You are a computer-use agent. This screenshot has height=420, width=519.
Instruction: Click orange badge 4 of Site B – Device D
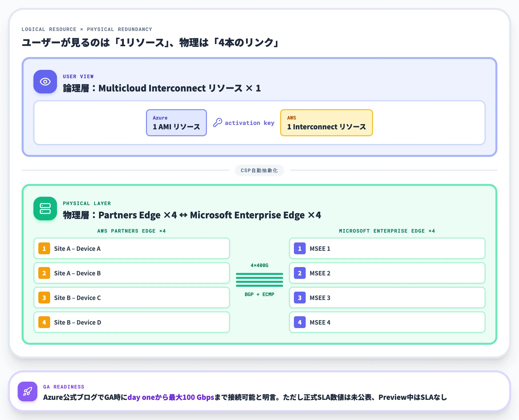[44, 322]
